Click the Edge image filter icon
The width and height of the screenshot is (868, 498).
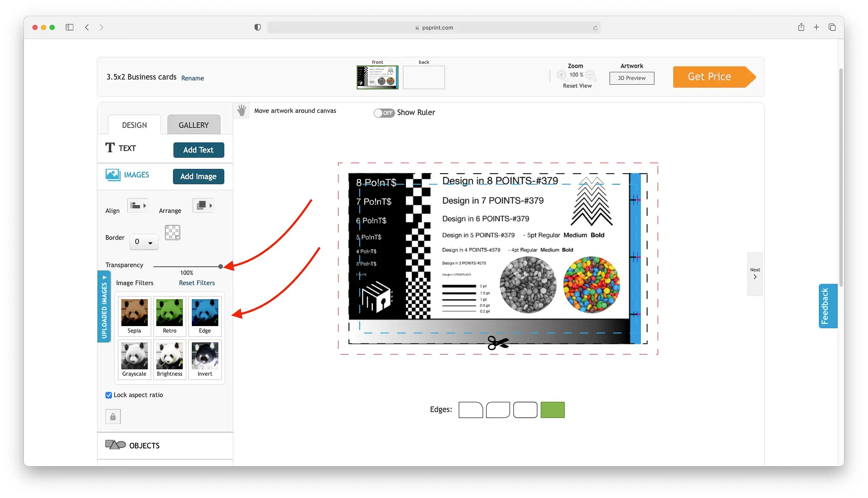tap(204, 313)
